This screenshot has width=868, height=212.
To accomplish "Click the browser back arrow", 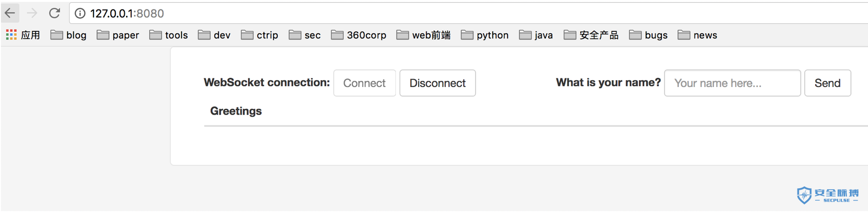I will (10, 13).
